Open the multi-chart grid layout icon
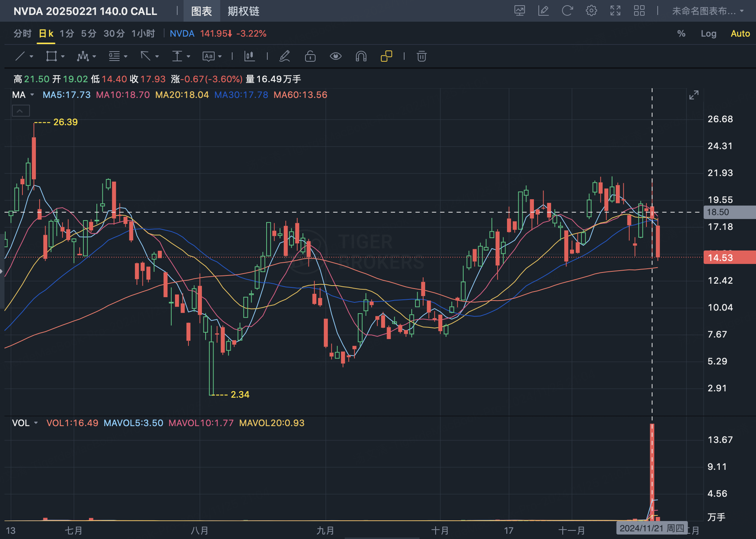 tap(639, 11)
